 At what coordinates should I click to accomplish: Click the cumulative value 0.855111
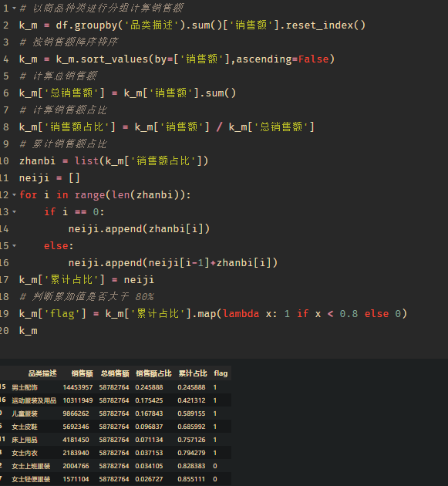point(191,479)
